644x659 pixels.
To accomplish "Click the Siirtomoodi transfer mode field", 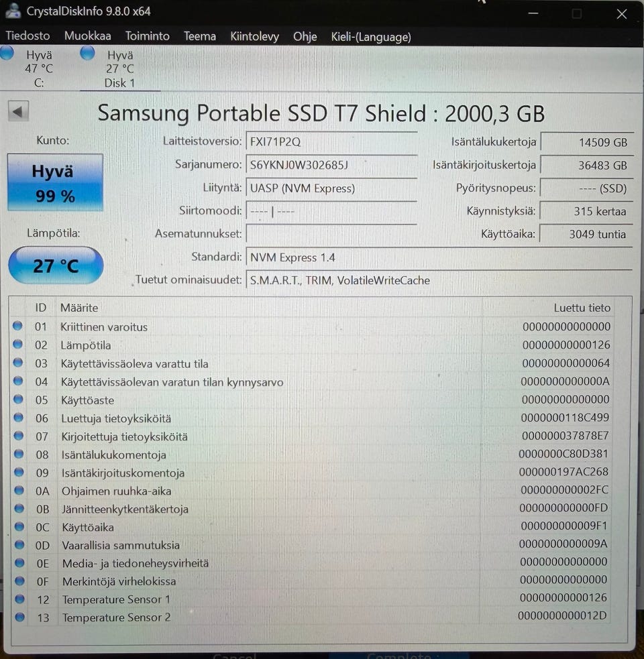I will point(331,211).
